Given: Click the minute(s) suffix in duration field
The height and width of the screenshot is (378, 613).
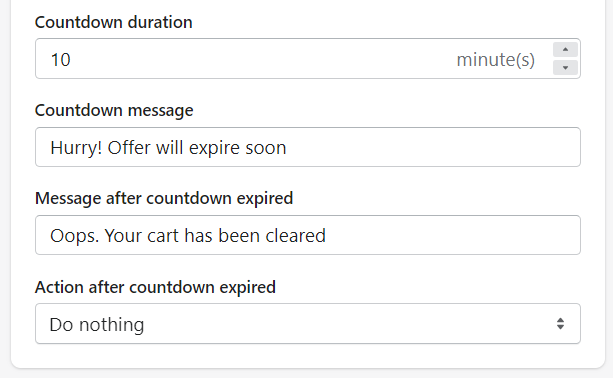Looking at the screenshot, I should [x=495, y=60].
